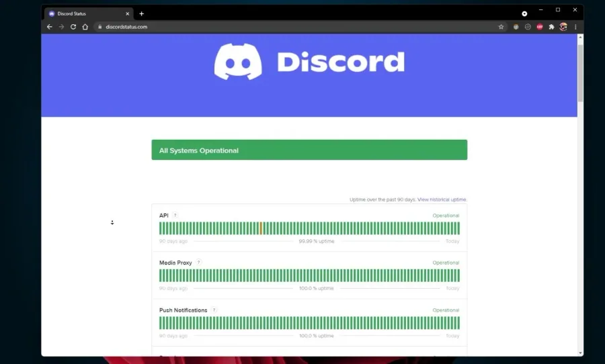Click the API Operational status text

tap(446, 216)
